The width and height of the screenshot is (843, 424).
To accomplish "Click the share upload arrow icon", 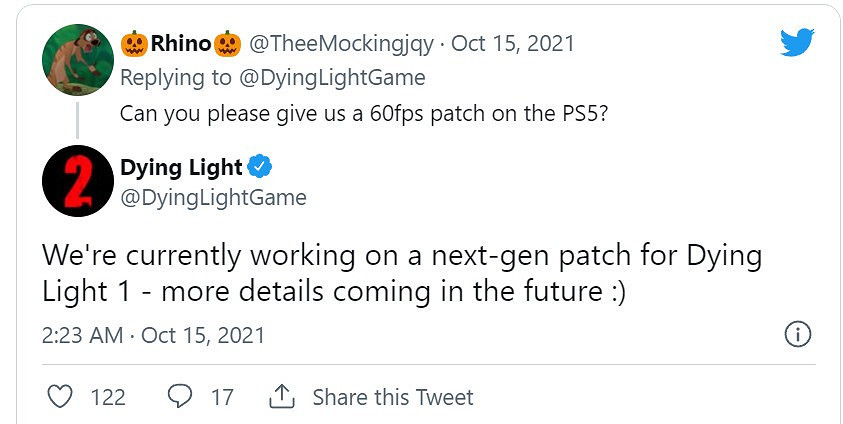I will point(281,397).
